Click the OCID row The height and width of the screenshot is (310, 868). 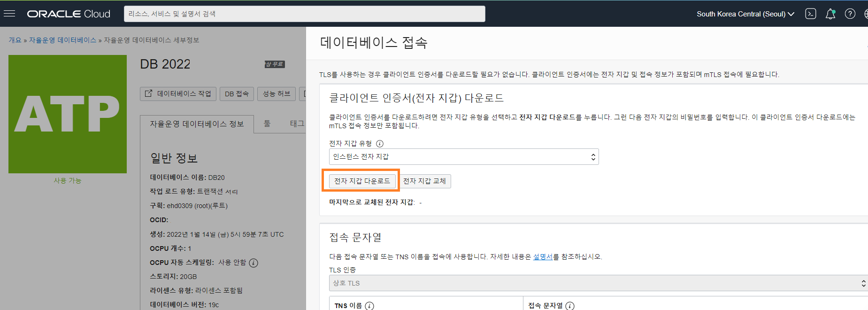pos(159,220)
